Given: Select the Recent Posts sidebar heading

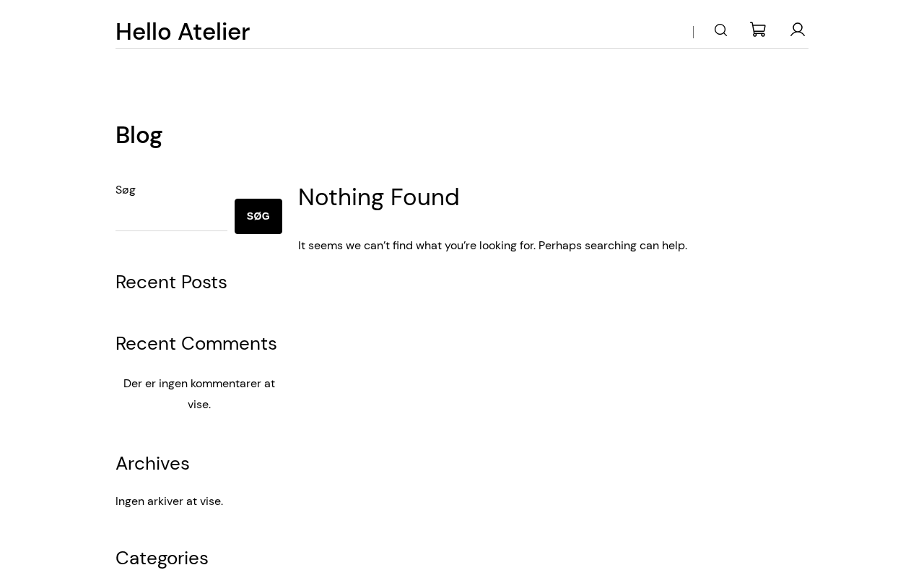Looking at the screenshot, I should 171,282.
